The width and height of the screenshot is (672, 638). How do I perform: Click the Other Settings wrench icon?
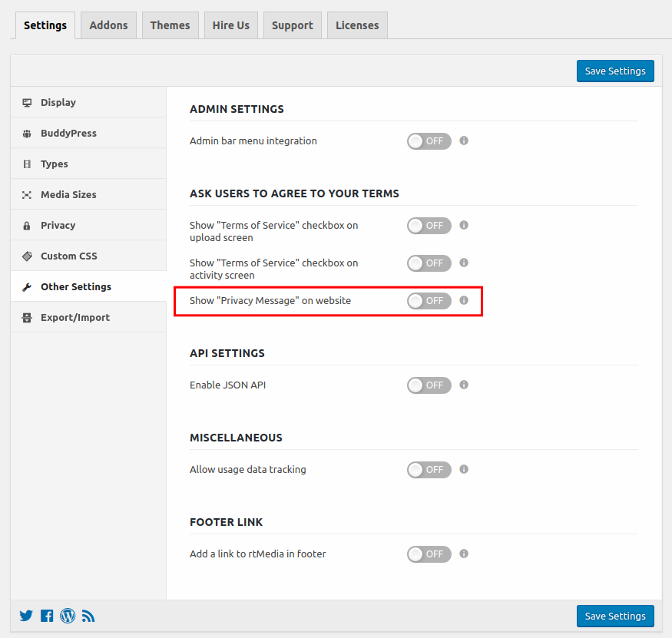[28, 286]
